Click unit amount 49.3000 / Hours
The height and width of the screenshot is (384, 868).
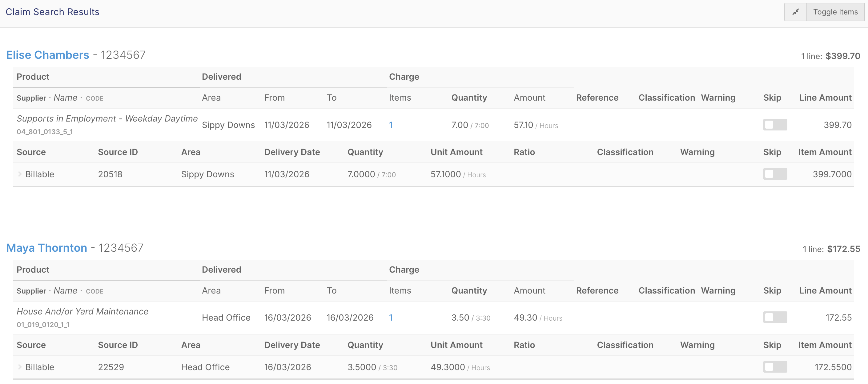point(460,367)
